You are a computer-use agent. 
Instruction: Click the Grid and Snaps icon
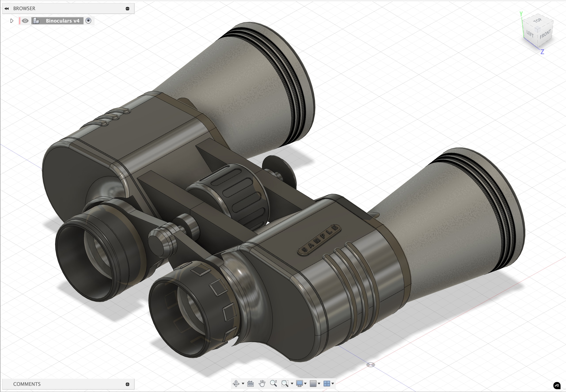(x=313, y=383)
